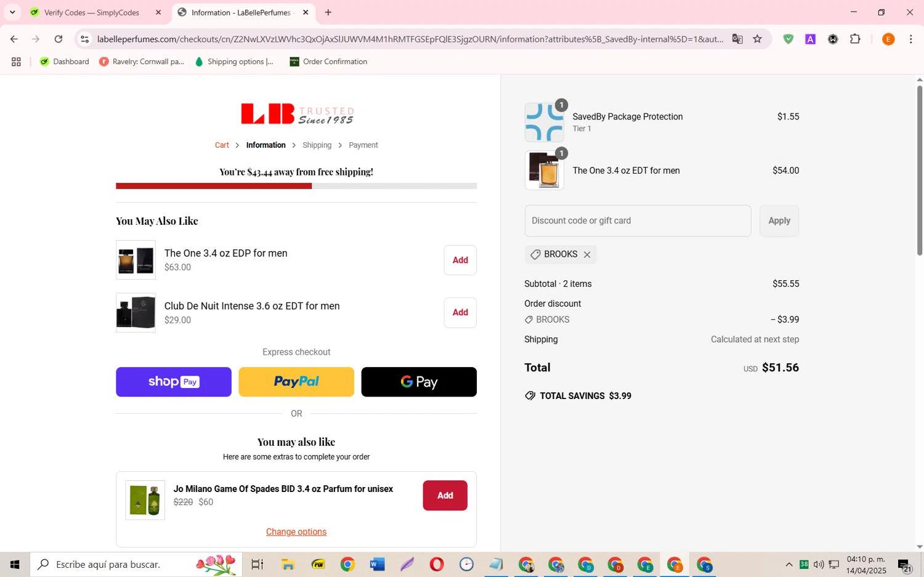This screenshot has height=577, width=924.
Task: Open the extensions puzzle icon
Action: (x=855, y=39)
